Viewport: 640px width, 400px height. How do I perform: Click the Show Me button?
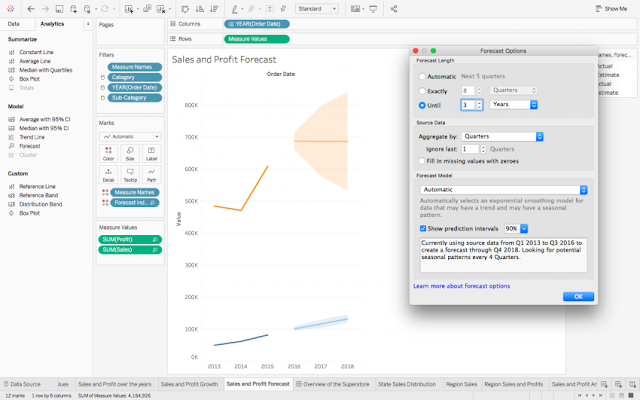tap(611, 9)
